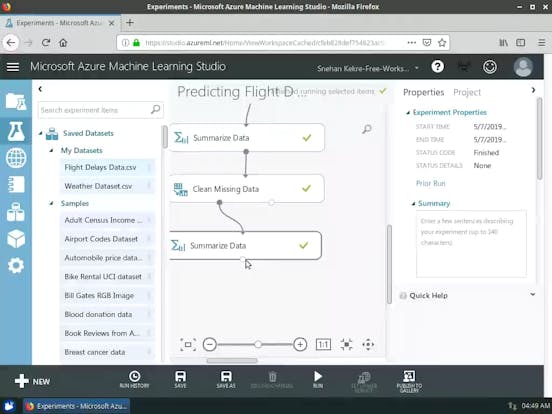The image size is (552, 414).
Task: Expand the Quick Help section chevron
Action: pos(533,295)
